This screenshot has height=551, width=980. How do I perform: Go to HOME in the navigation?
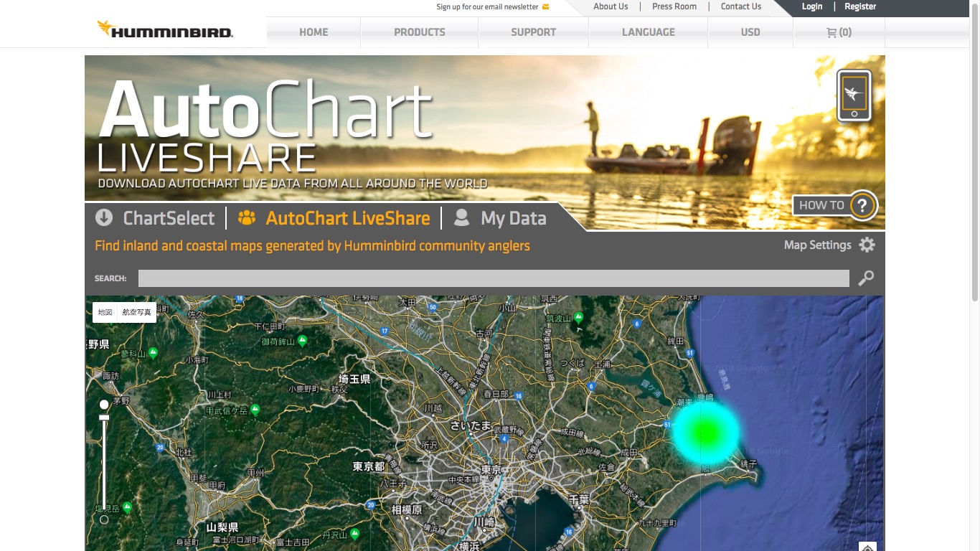(314, 32)
